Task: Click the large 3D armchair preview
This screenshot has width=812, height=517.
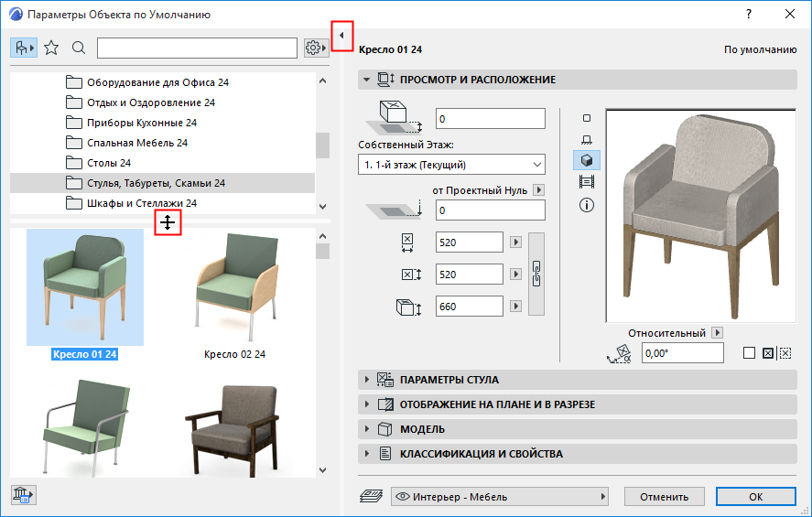Action: pyautogui.click(x=700, y=216)
